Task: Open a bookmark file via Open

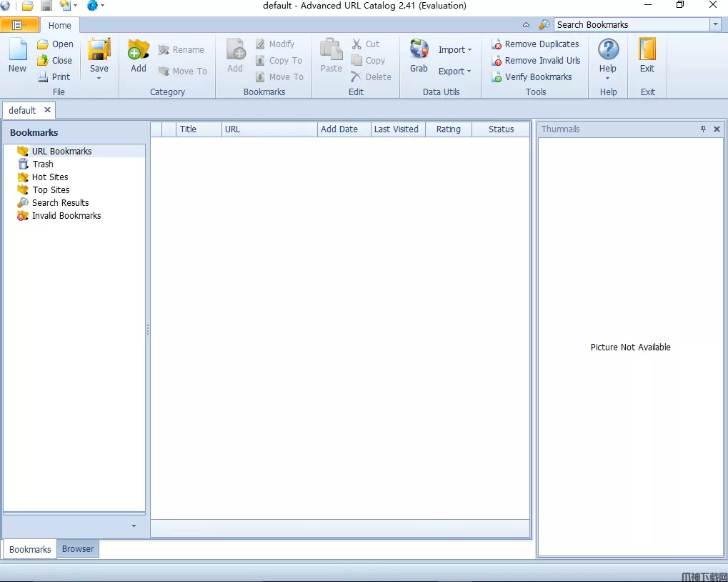Action: 55,44
